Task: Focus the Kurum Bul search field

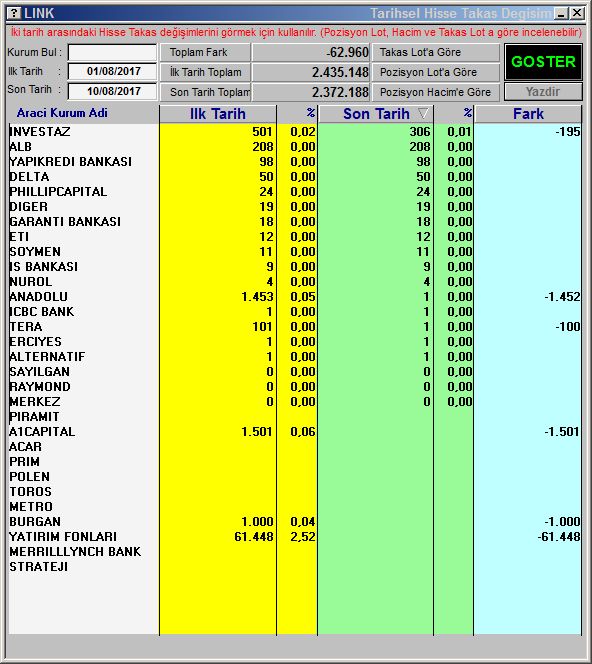Action: click(x=112, y=53)
